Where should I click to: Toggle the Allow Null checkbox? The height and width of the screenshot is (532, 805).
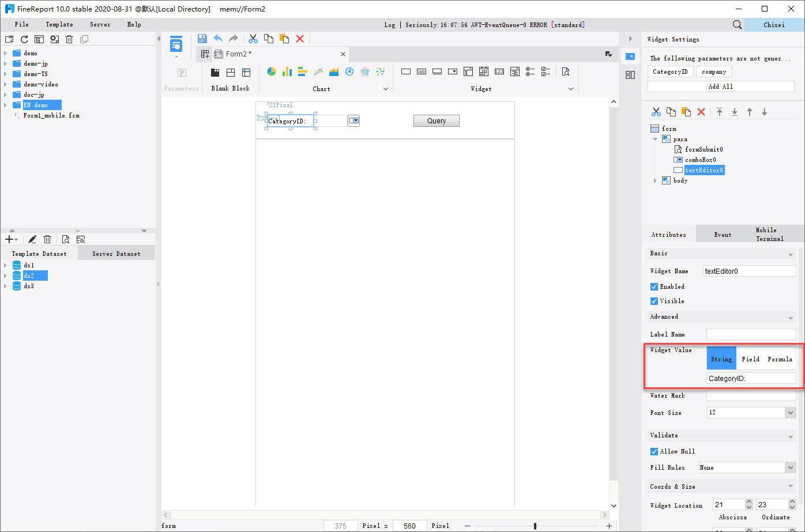654,451
